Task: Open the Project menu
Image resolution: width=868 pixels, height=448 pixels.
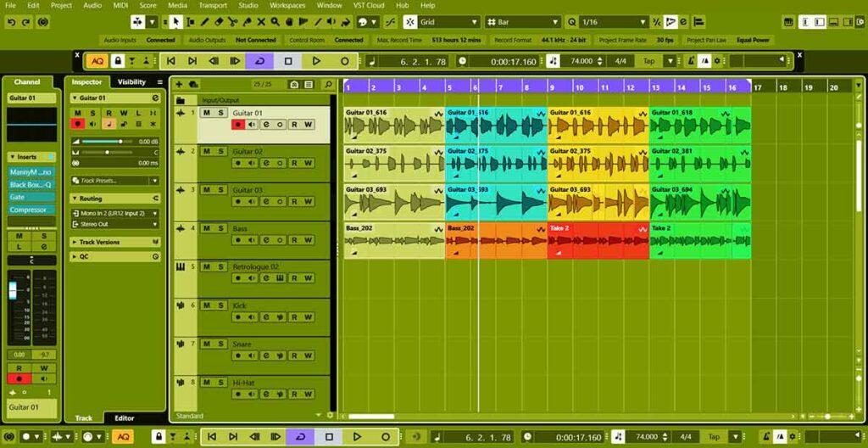Action: [61, 5]
